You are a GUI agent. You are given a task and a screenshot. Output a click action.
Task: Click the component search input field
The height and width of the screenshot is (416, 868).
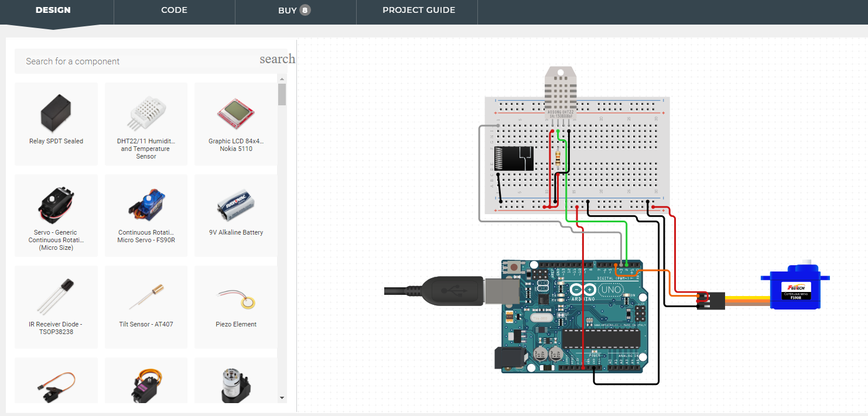pos(136,61)
